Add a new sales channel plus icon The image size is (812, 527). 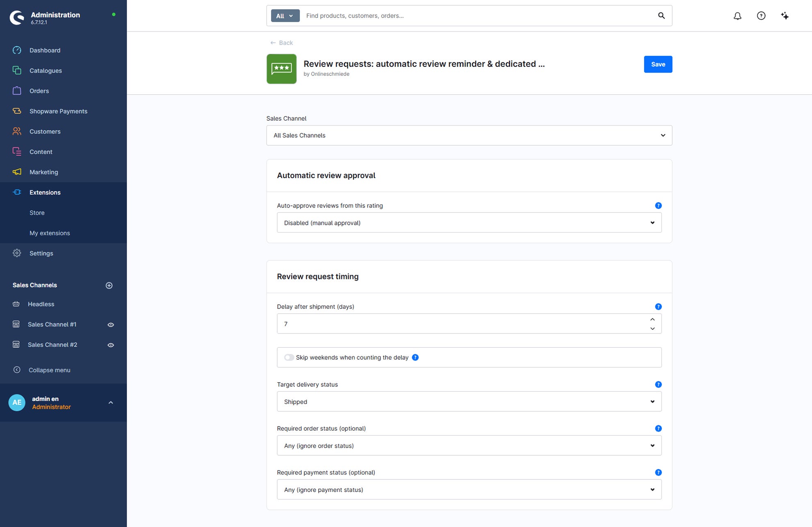coord(109,285)
